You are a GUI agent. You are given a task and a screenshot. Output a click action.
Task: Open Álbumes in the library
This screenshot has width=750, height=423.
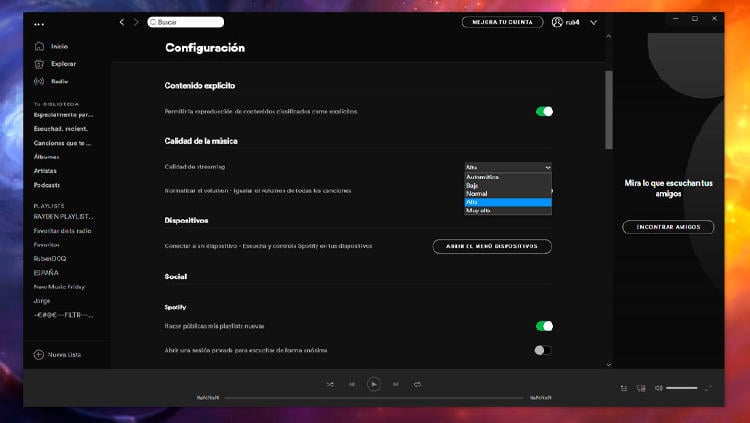click(x=46, y=156)
